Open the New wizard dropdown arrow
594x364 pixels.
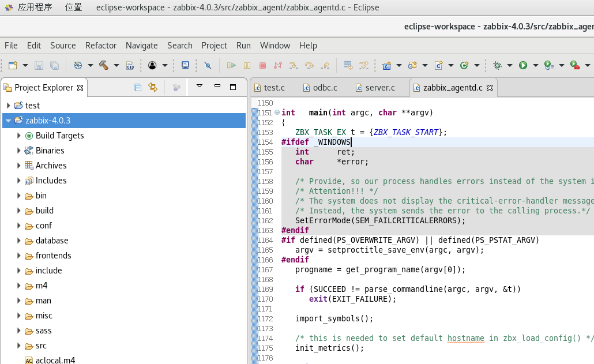[25, 65]
